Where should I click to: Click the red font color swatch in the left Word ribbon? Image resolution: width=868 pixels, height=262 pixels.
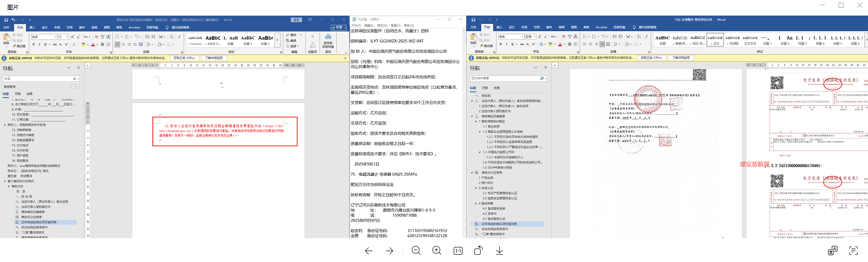[93, 44]
